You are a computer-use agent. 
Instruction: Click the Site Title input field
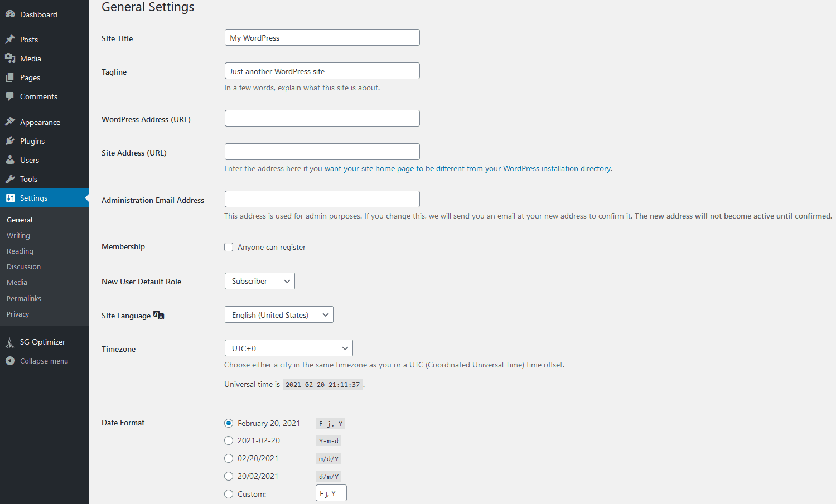click(322, 37)
